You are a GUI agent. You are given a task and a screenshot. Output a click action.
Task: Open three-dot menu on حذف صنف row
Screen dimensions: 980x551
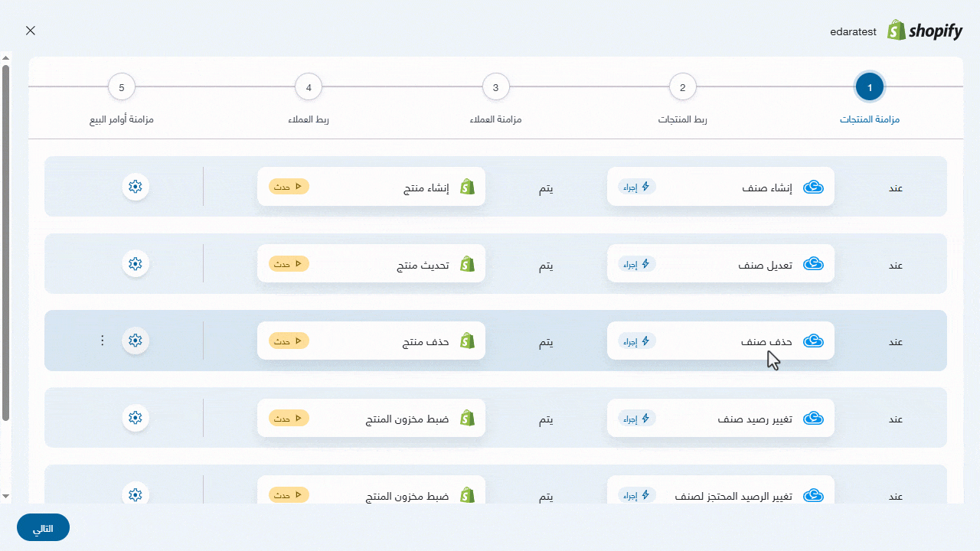[x=103, y=341]
